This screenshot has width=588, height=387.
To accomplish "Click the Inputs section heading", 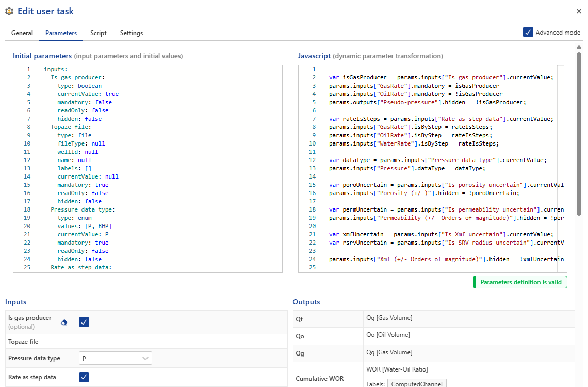I will point(16,302).
